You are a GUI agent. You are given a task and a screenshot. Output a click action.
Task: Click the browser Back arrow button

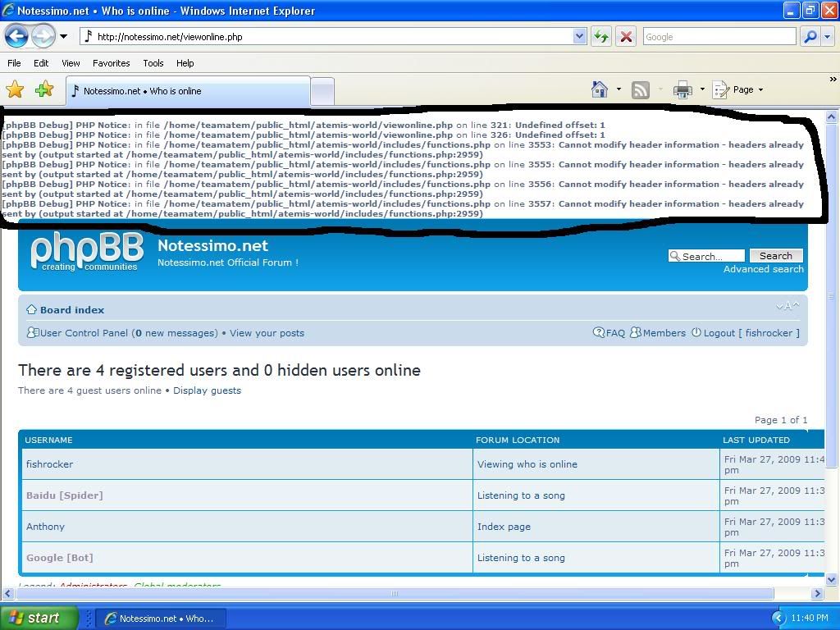pyautogui.click(x=17, y=36)
